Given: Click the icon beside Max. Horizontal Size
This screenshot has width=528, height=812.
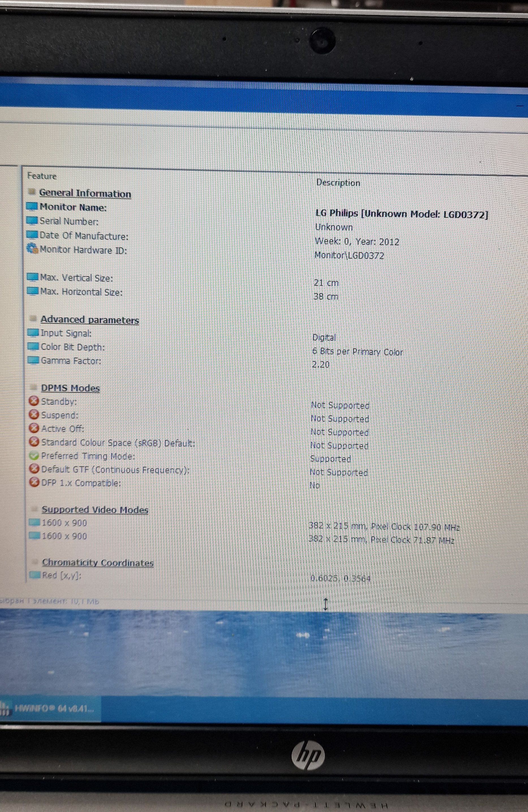Looking at the screenshot, I should pos(33,291).
